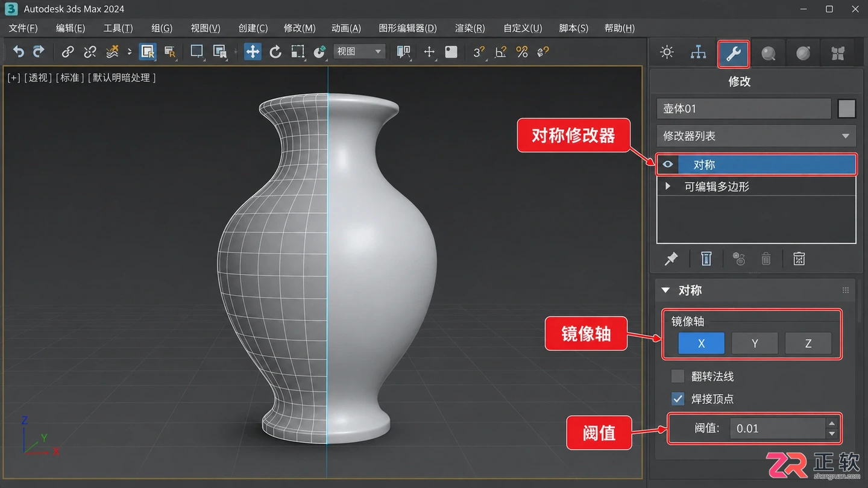Open the 视图 coordinate system dropdown
Viewport: 868px width, 488px height.
click(x=359, y=52)
